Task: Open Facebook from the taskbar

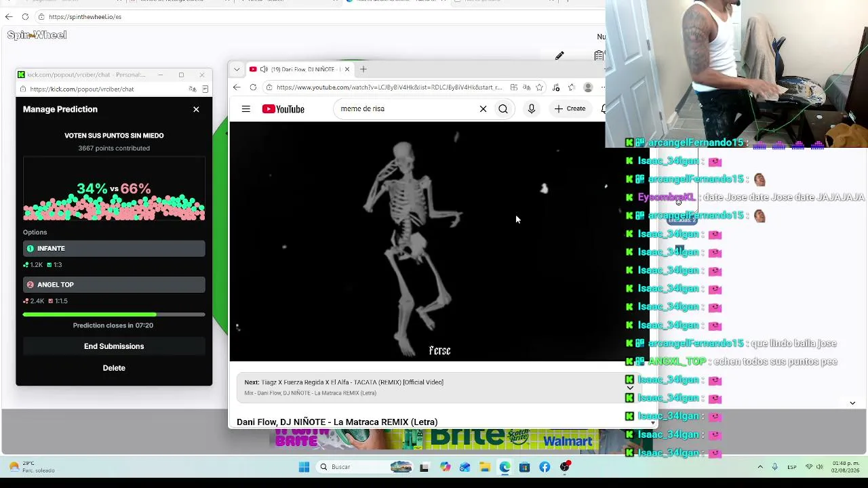Action: point(545,467)
